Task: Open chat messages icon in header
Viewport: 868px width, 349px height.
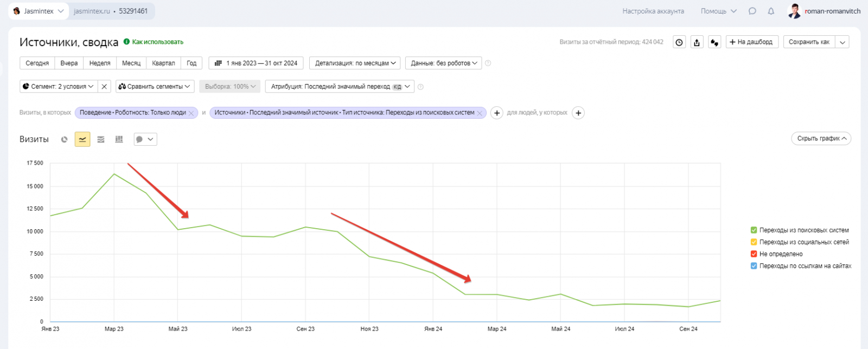Action: click(x=752, y=11)
